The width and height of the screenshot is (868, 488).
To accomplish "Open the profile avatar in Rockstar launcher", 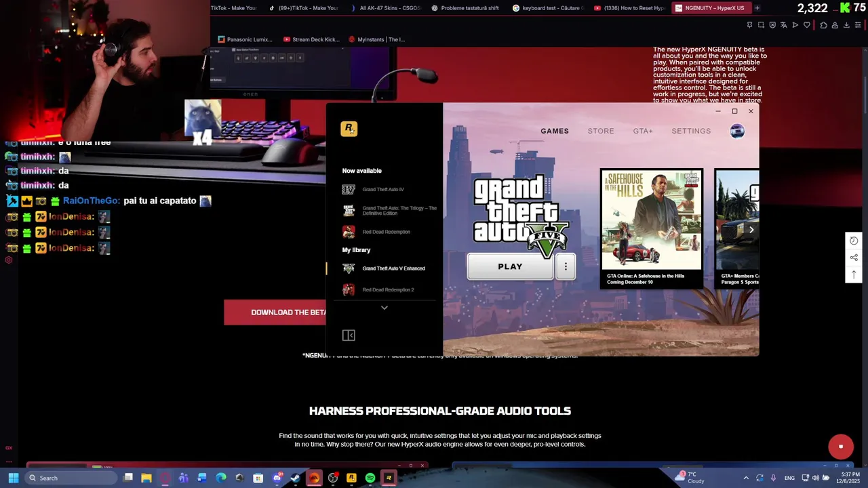I will pos(737,131).
